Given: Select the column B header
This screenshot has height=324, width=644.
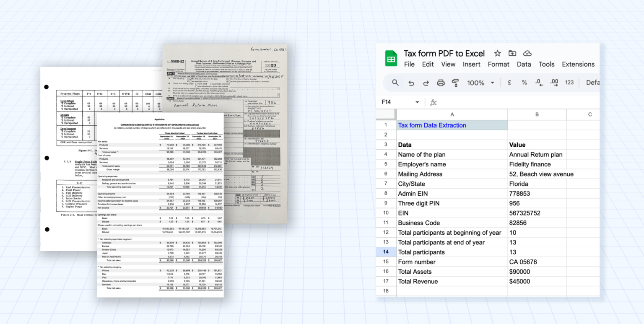Looking at the screenshot, I should (537, 114).
